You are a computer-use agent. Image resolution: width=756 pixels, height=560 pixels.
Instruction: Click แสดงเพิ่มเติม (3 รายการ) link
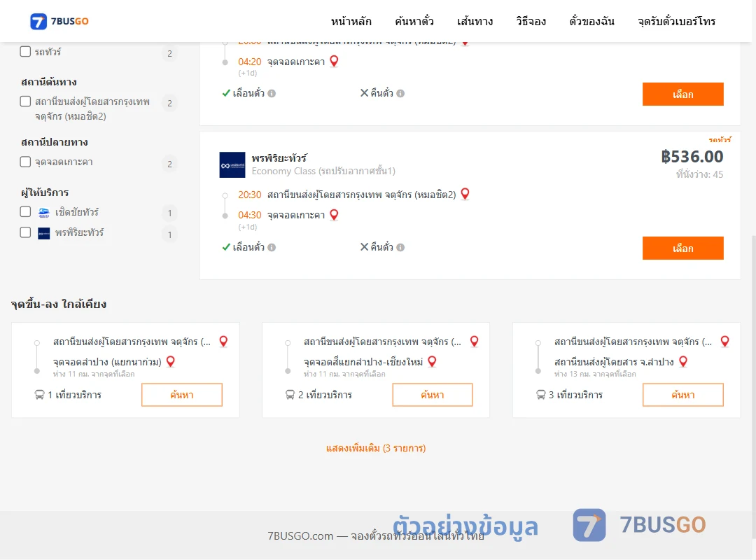(x=376, y=448)
